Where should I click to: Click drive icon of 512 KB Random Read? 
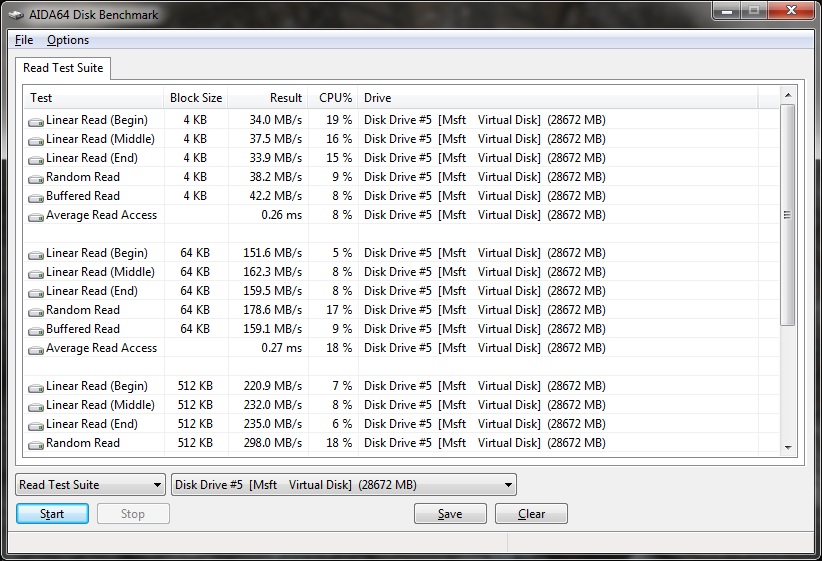click(36, 445)
